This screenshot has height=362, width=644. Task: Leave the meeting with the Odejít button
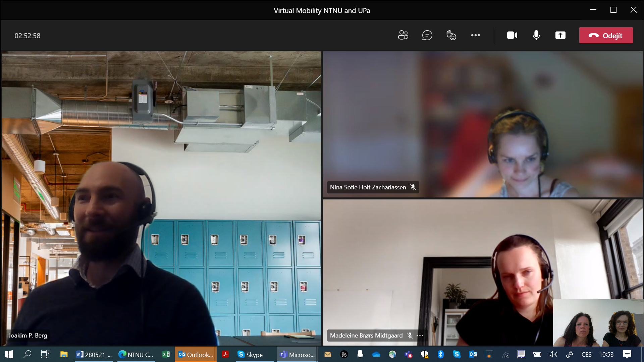[x=606, y=35]
